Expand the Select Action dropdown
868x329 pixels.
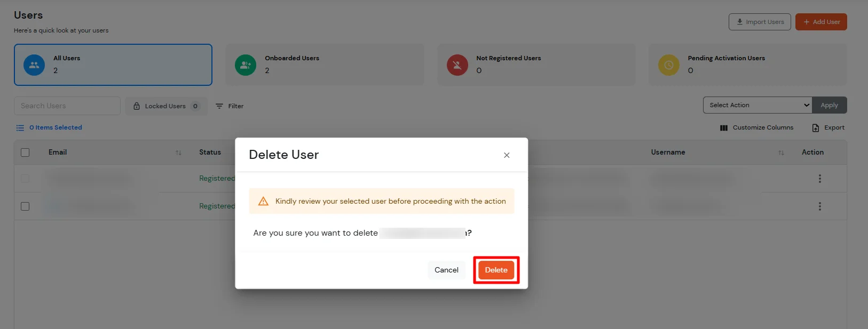[757, 105]
